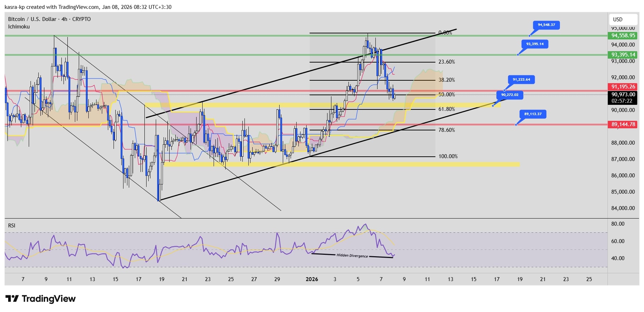Click the 93,395.14 blue callout bubble
This screenshot has height=312, width=644.
pos(535,44)
